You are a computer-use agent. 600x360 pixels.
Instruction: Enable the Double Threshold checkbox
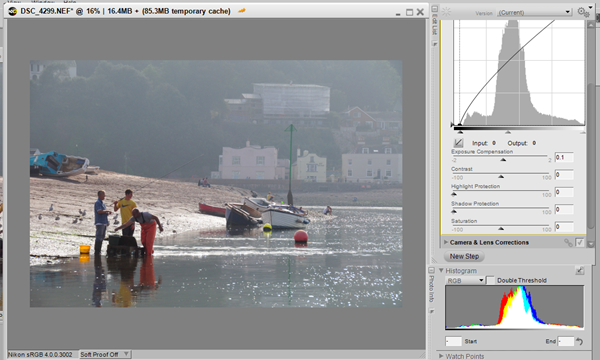click(x=490, y=280)
